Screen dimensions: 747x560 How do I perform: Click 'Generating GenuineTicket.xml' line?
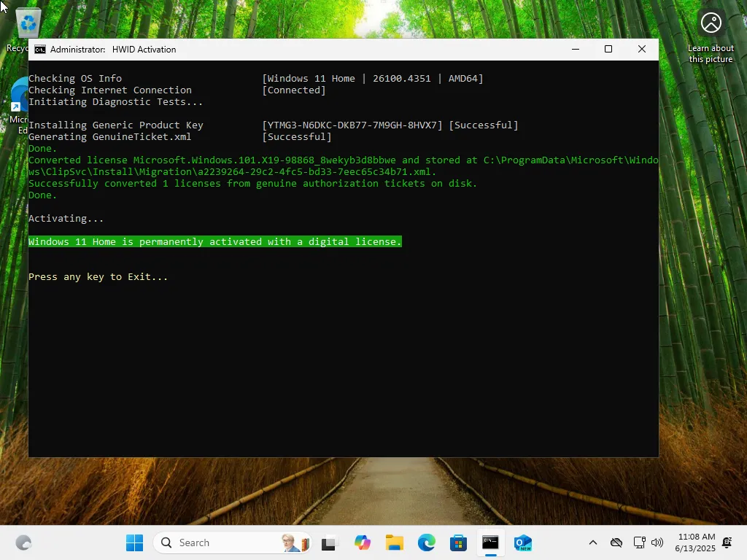109,136
